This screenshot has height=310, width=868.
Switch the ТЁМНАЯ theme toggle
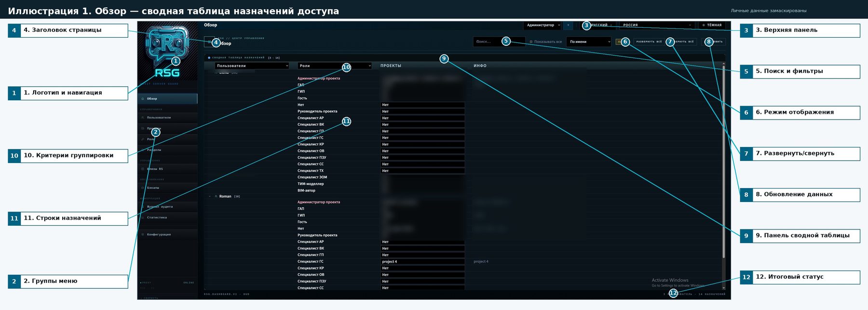[x=712, y=25]
